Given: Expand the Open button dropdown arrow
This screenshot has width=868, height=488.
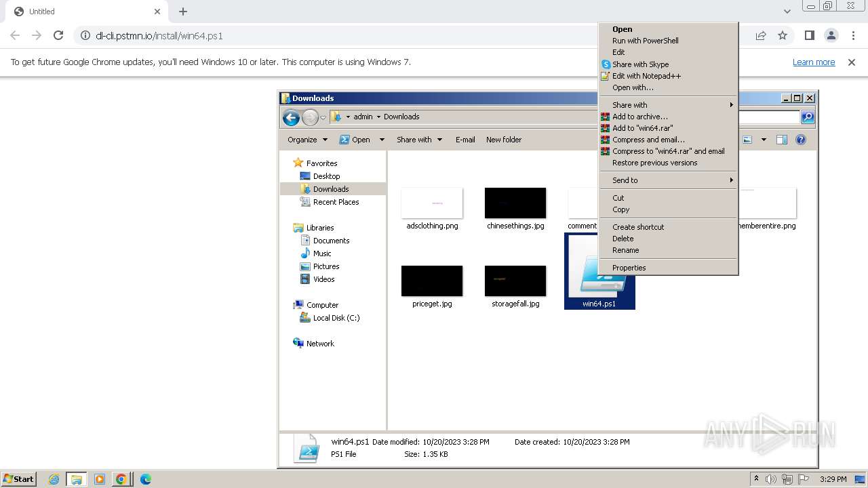Looking at the screenshot, I should pyautogui.click(x=382, y=140).
